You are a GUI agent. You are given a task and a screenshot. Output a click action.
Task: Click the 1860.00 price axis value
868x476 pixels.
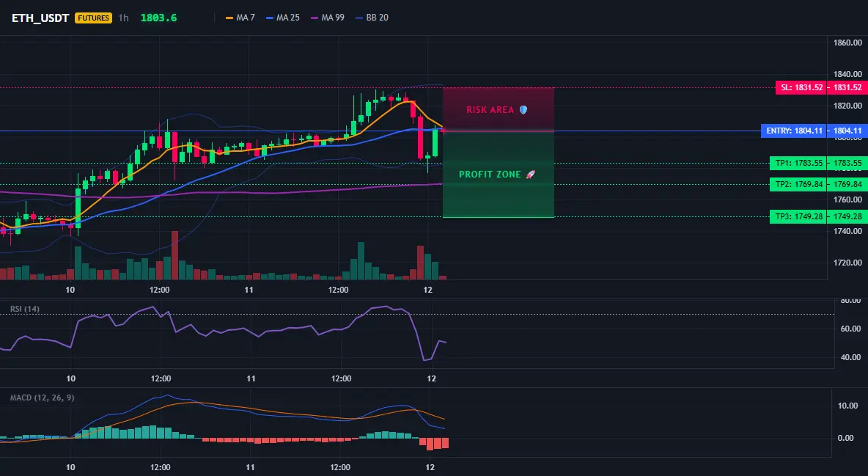coord(847,43)
